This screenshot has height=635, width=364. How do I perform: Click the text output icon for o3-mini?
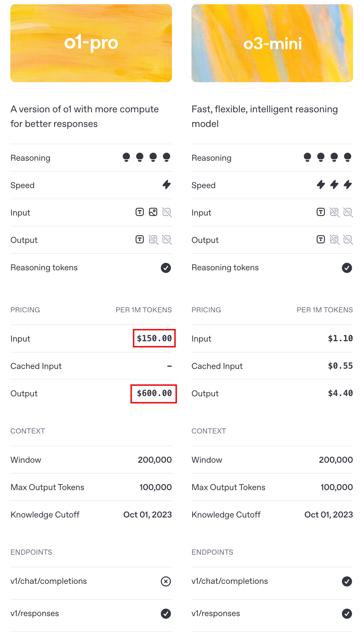[x=321, y=240]
